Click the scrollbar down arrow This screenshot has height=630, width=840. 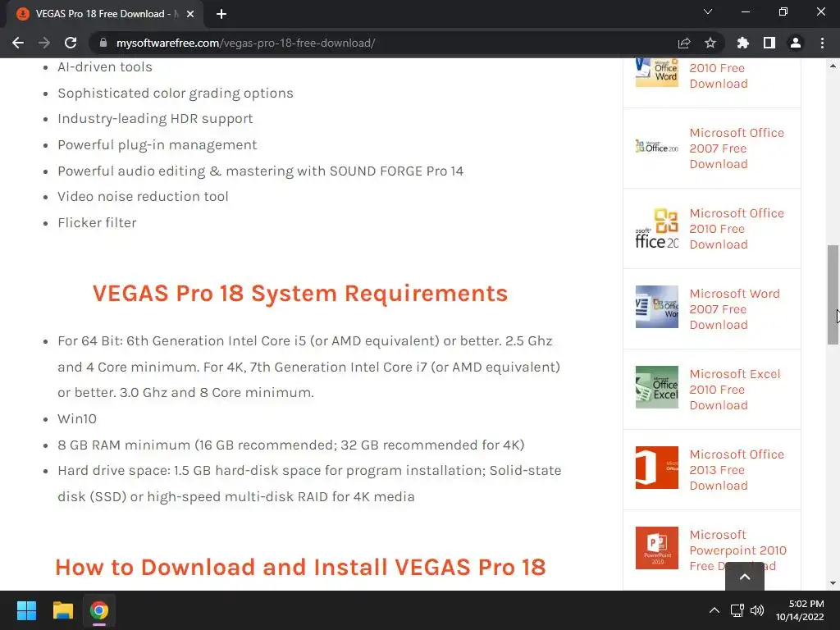pyautogui.click(x=833, y=583)
